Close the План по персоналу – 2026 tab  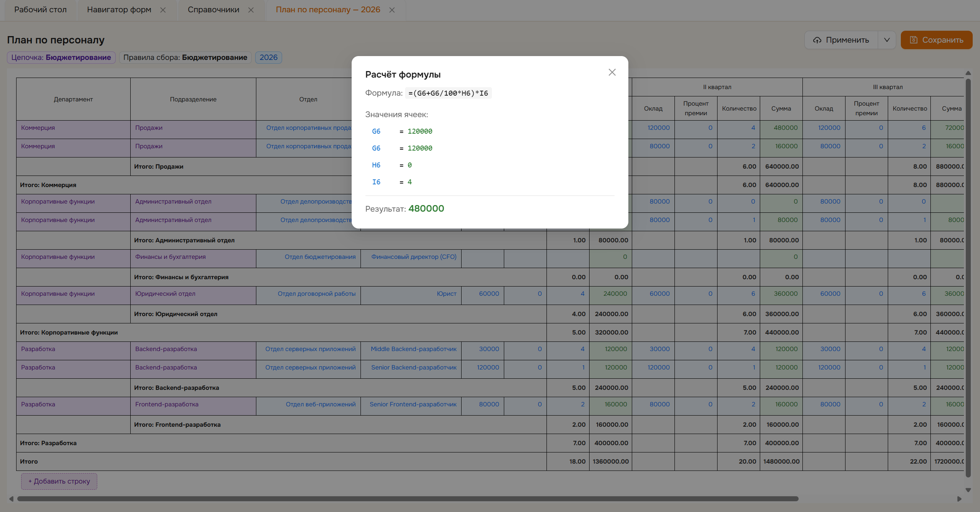[392, 10]
